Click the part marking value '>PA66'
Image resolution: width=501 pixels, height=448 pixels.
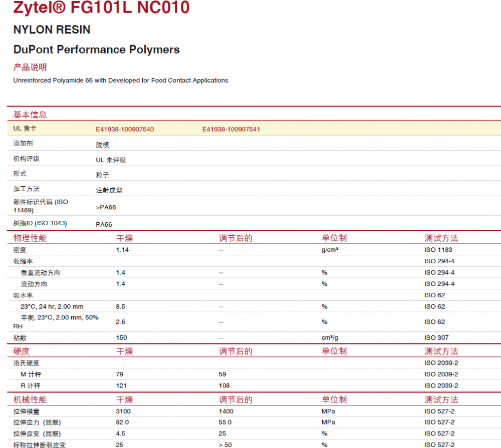(x=106, y=207)
